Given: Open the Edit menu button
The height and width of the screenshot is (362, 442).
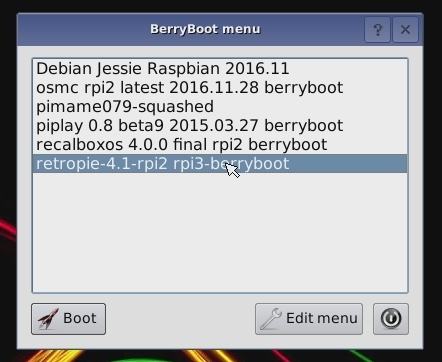Looking at the screenshot, I should (x=309, y=319).
